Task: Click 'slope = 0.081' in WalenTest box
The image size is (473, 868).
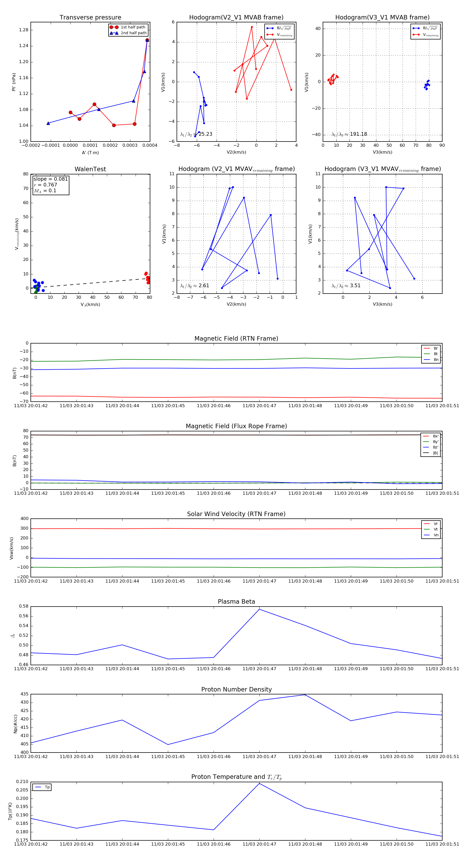Action: pyautogui.click(x=50, y=179)
